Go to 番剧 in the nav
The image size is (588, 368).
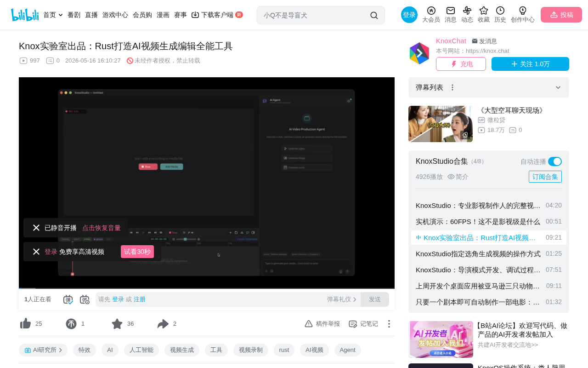click(74, 15)
